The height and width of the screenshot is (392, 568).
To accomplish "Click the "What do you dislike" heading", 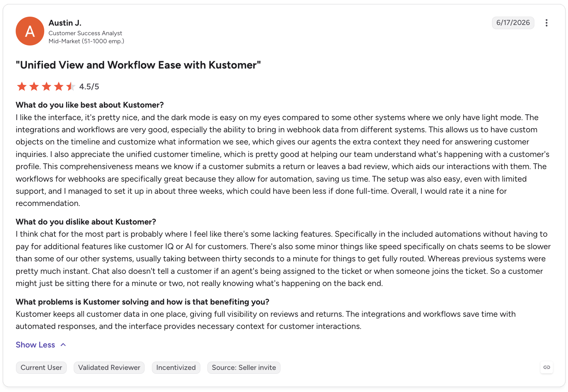I will [86, 222].
